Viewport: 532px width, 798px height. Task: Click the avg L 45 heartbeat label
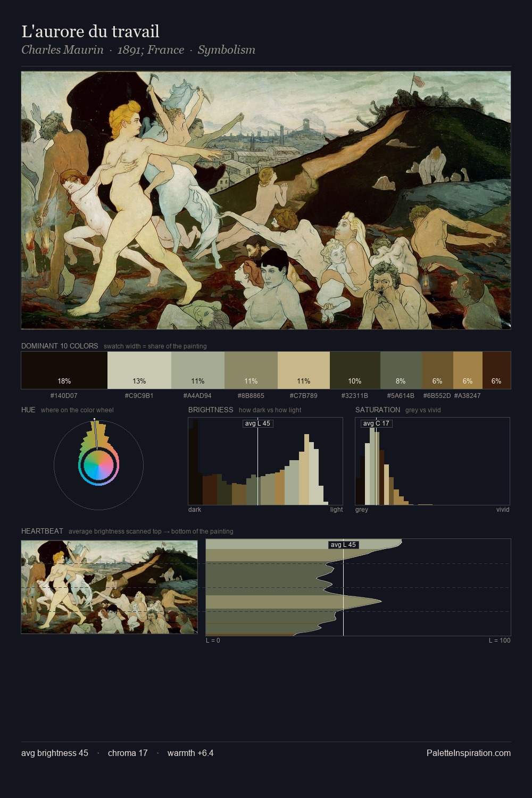pos(343,545)
